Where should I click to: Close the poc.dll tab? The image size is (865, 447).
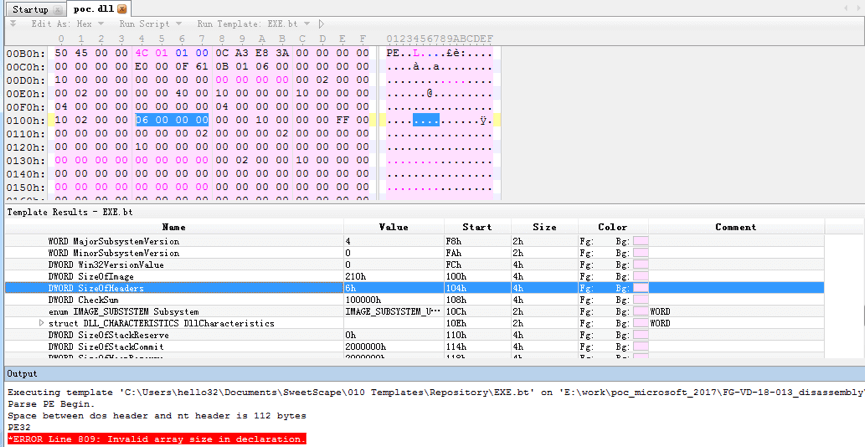pyautogui.click(x=122, y=9)
